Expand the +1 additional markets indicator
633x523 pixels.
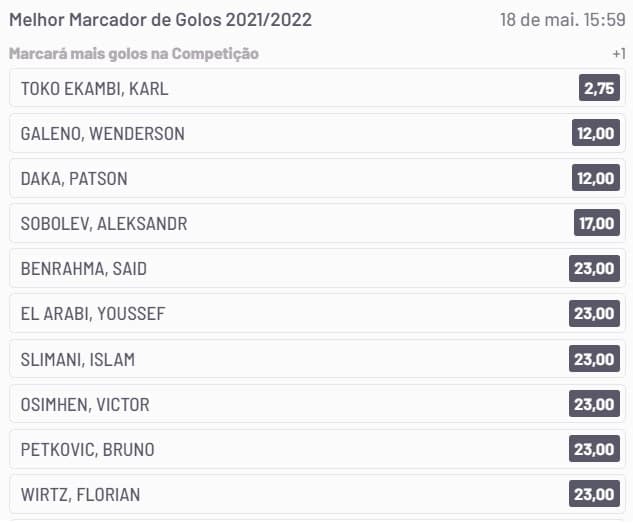pos(618,54)
